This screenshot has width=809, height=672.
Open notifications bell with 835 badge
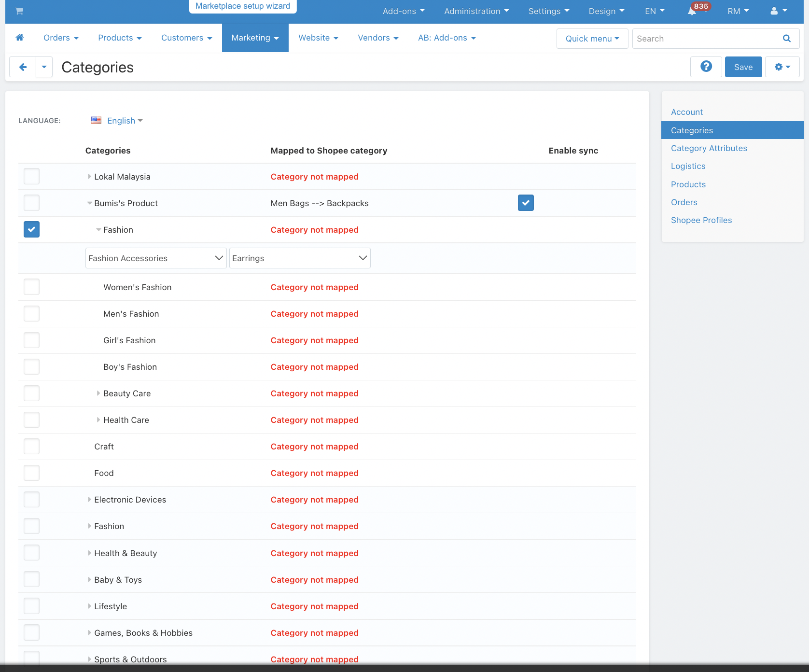(x=692, y=11)
